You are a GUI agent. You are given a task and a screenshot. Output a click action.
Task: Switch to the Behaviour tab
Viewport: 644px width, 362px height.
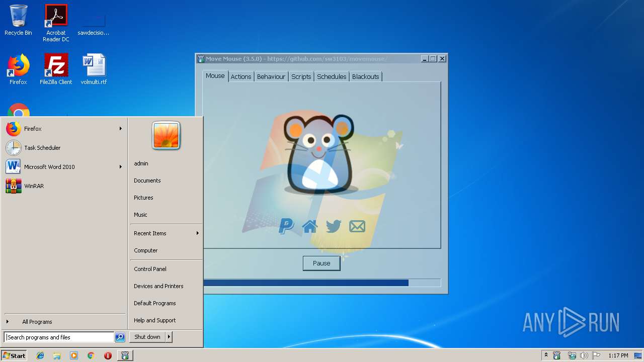(271, 76)
